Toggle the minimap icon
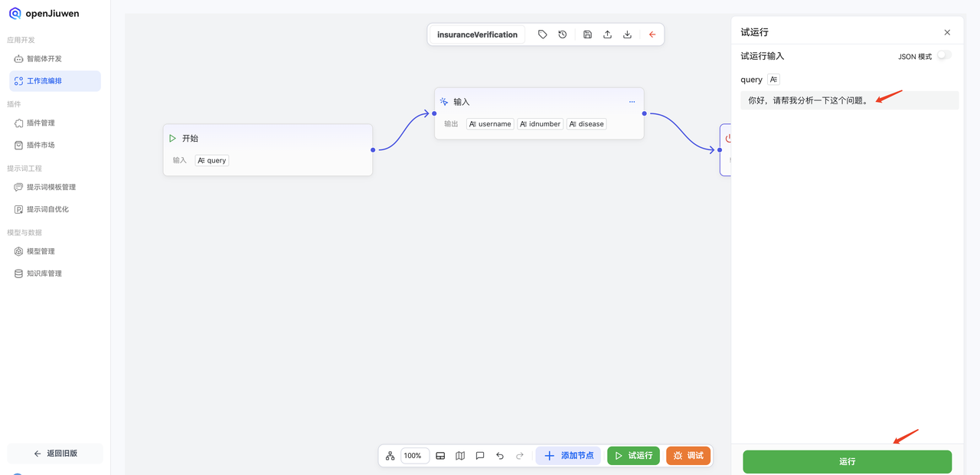This screenshot has width=980, height=475. [460, 456]
